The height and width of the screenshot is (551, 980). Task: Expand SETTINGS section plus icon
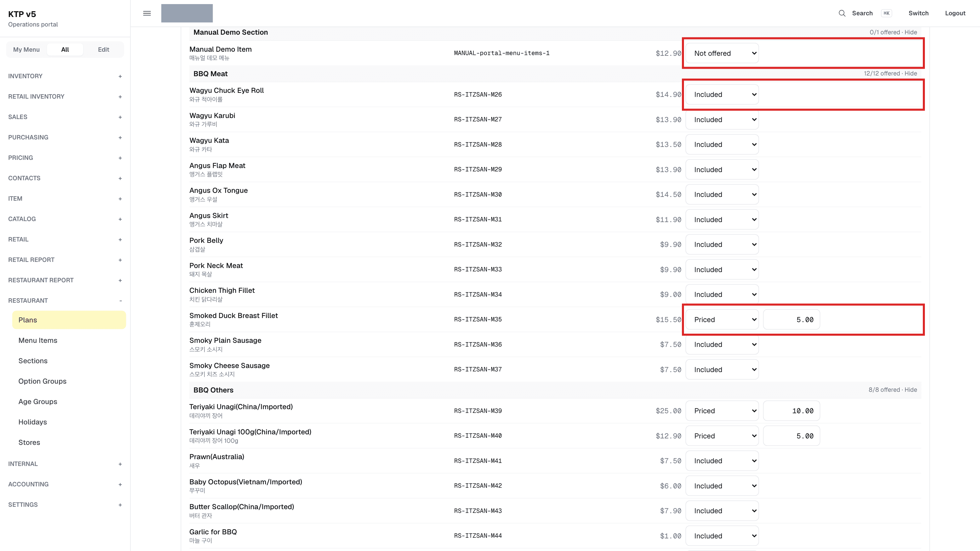tap(120, 505)
